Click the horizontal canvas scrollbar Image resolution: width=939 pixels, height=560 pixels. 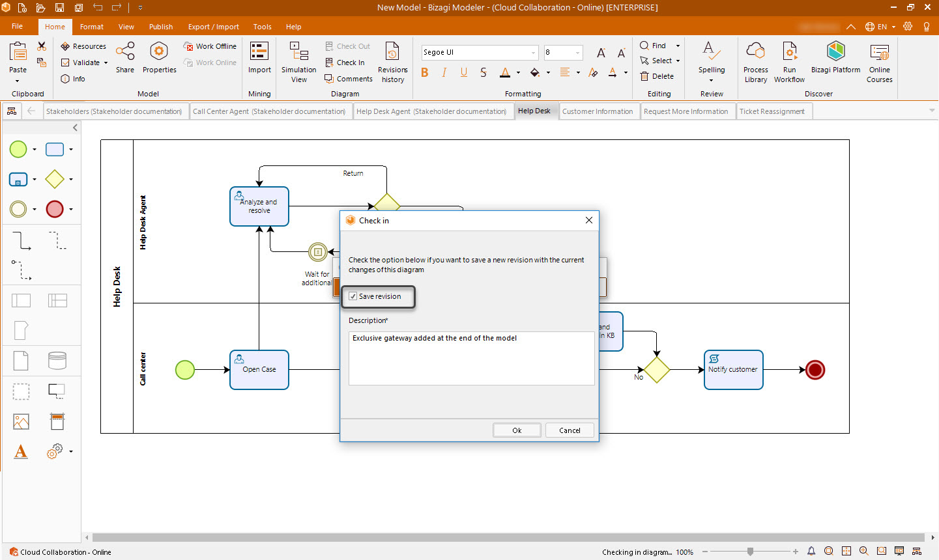pyautogui.click(x=508, y=538)
